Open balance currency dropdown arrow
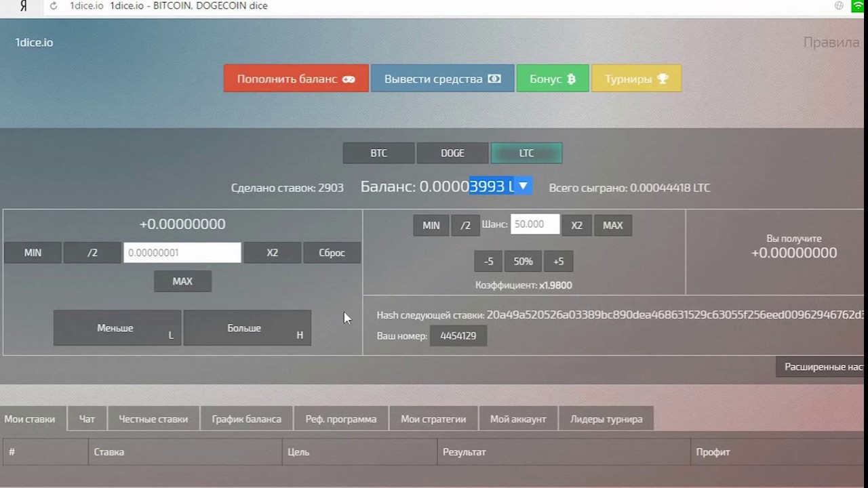The height and width of the screenshot is (488, 868). point(523,186)
